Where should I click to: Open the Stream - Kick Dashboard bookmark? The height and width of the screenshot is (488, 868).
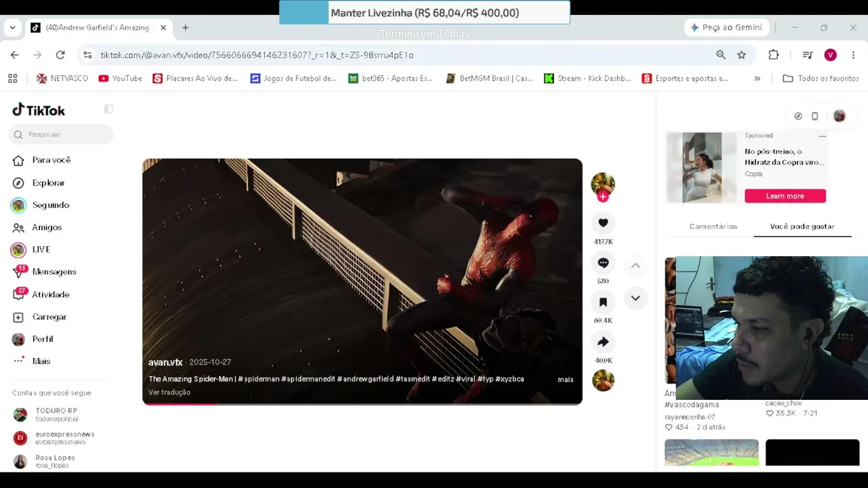coord(587,79)
